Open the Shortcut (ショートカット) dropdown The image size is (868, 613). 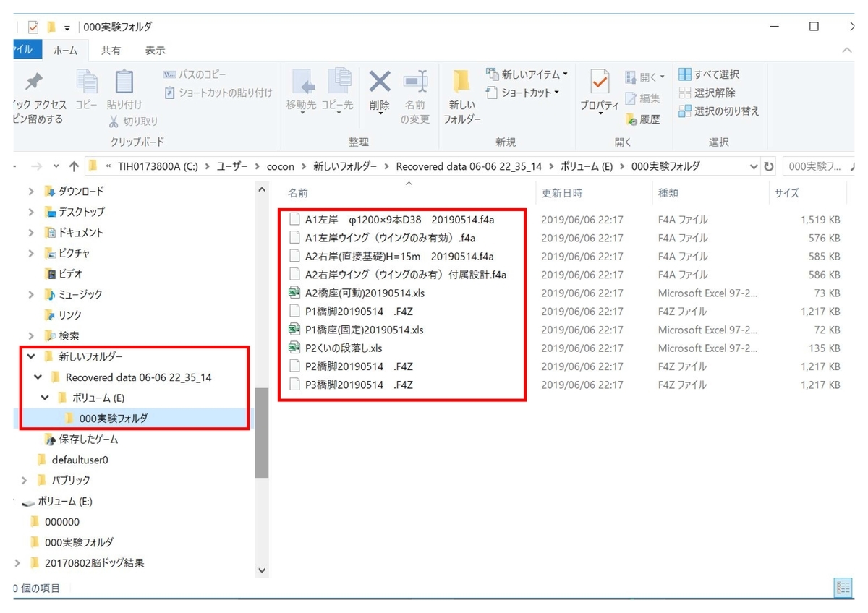(x=523, y=93)
